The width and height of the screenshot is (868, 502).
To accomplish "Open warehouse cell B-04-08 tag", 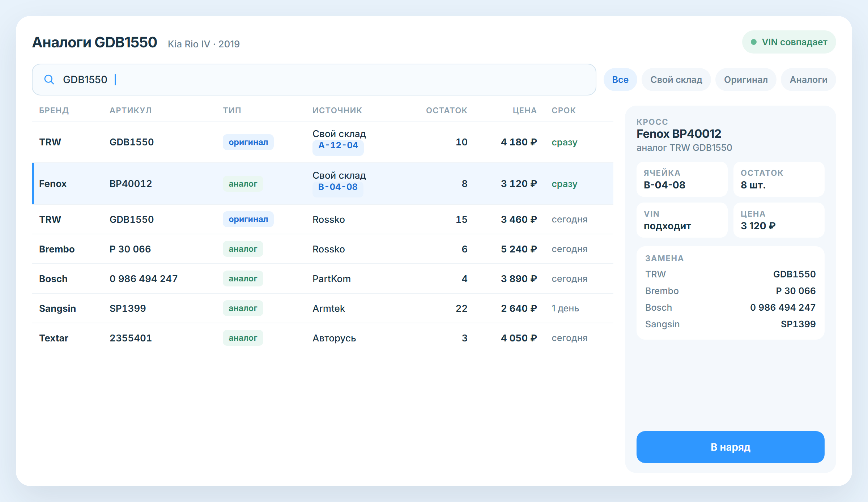I will [x=338, y=187].
